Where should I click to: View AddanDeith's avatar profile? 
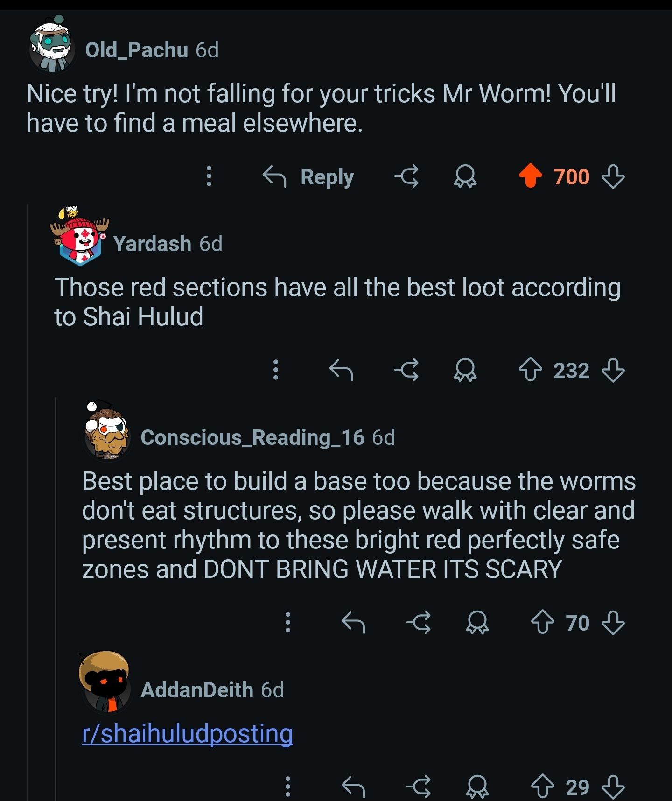(x=105, y=682)
